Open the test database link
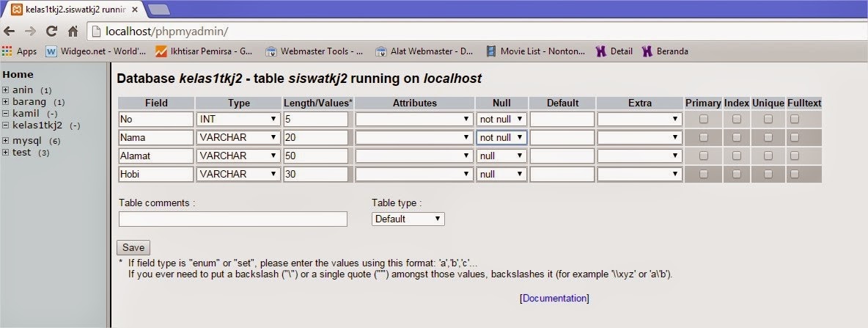The image size is (868, 328). pyautogui.click(x=22, y=153)
